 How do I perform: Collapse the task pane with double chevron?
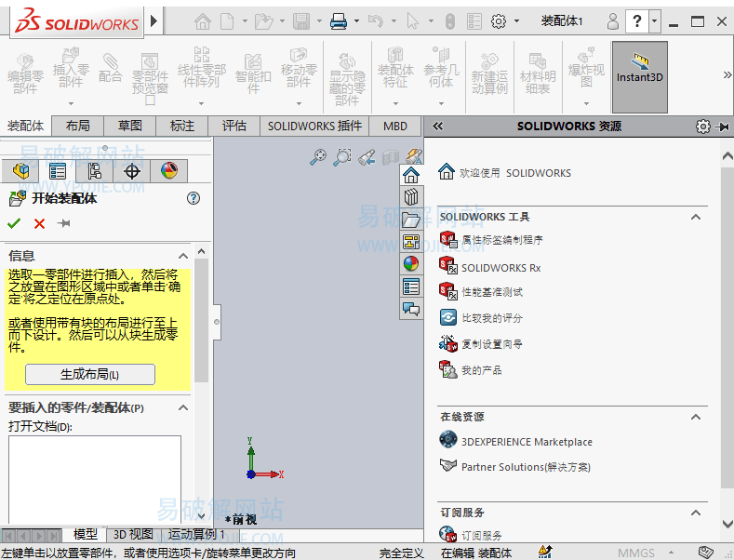(437, 127)
